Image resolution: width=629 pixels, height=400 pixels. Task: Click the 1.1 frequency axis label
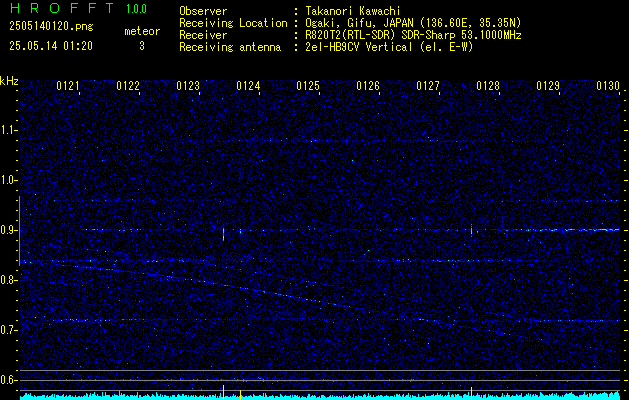8,130
